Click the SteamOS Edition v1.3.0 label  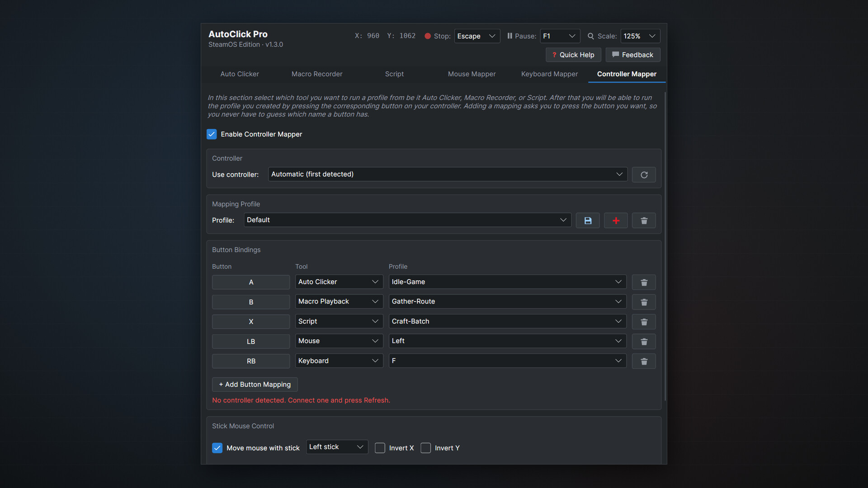pyautogui.click(x=245, y=45)
